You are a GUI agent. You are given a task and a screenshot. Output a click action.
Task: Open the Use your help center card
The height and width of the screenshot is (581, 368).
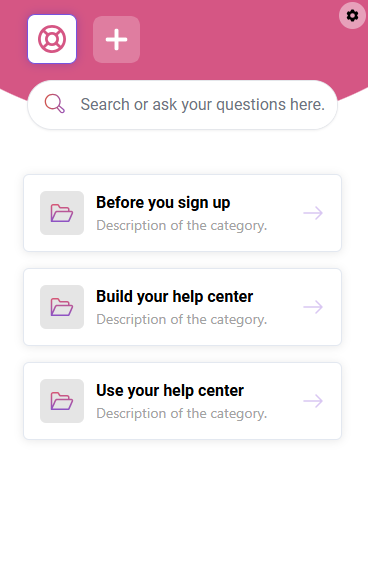pos(182,401)
